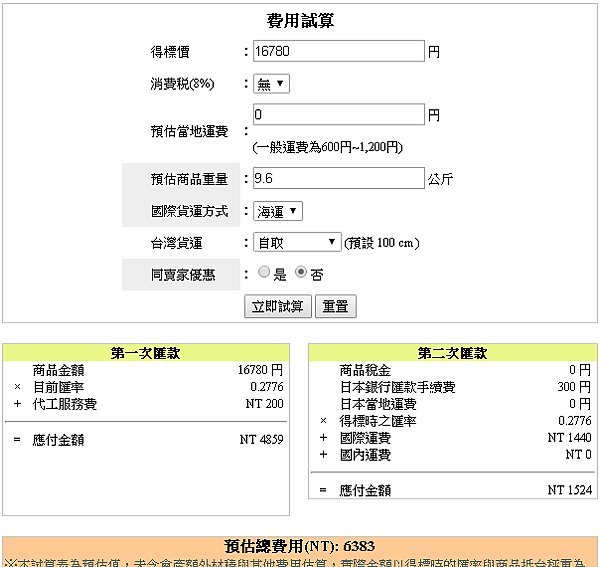The image size is (600, 567).
Task: Click the note 一般運費為600円~1,200円
Action: click(328, 147)
